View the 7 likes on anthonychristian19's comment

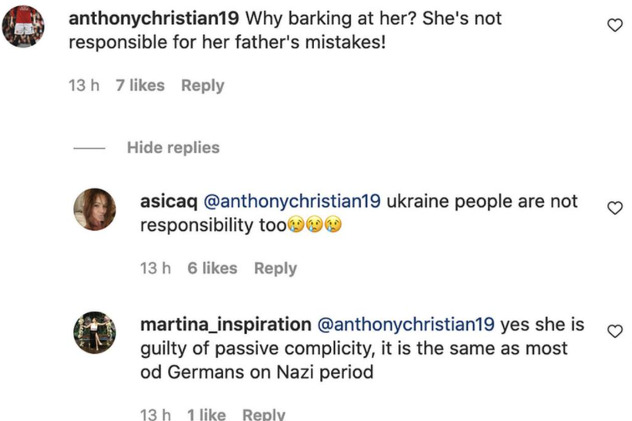coord(140,86)
